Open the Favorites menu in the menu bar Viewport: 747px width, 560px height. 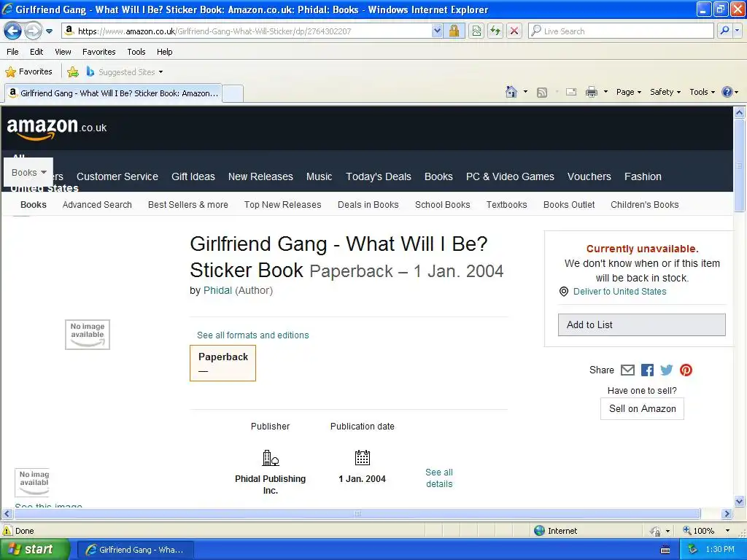click(98, 52)
